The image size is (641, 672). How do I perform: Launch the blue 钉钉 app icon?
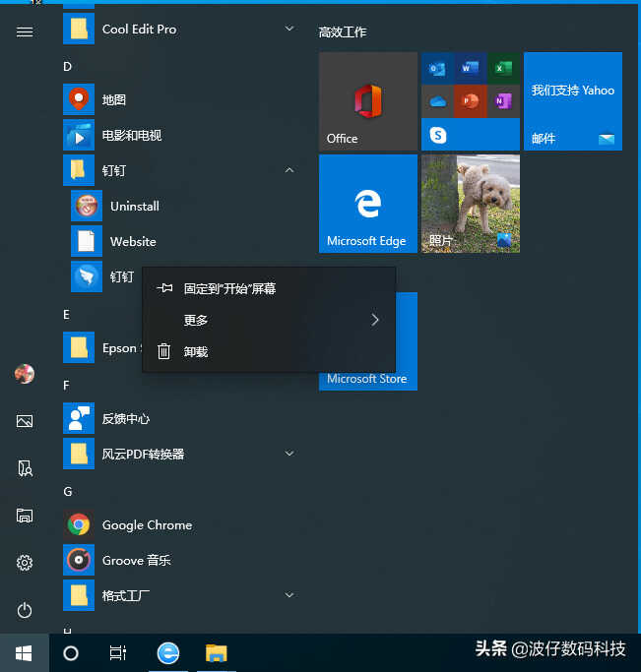point(87,276)
